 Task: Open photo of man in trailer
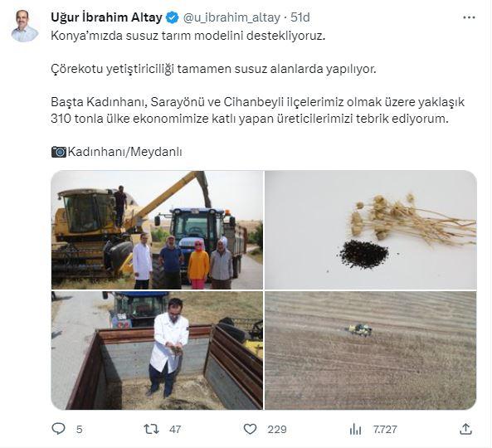157,350
